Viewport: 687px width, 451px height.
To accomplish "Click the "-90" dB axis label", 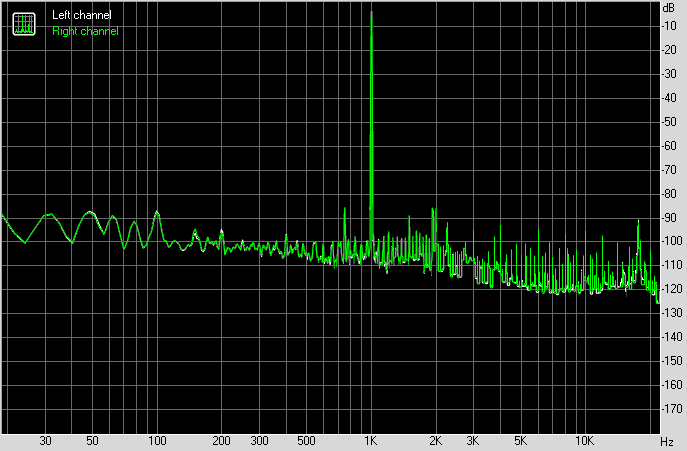I will click(x=669, y=217).
